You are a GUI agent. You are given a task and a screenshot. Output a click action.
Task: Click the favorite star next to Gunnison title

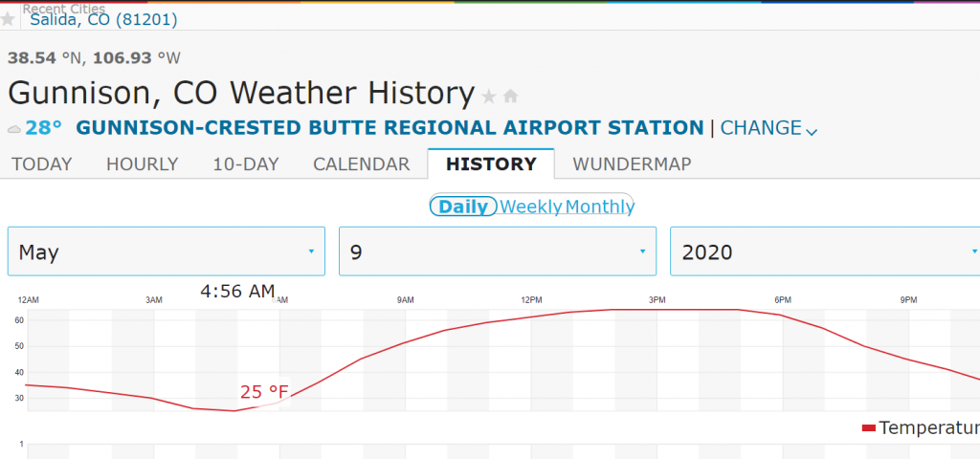coord(489,96)
